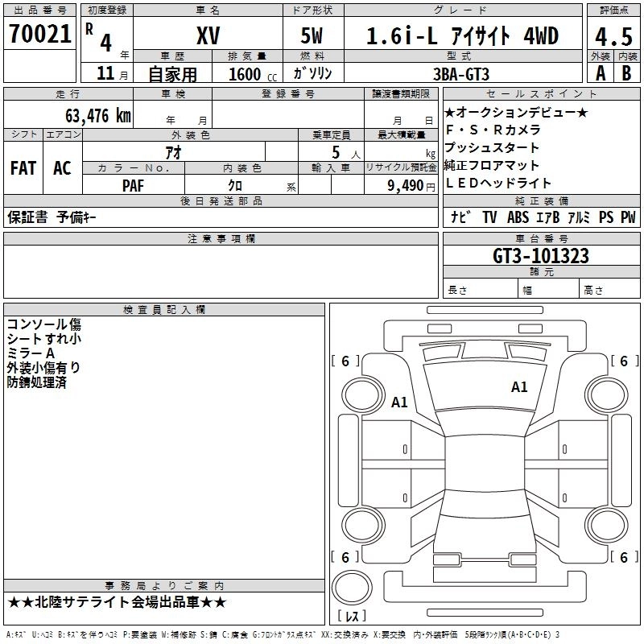The width and height of the screenshot is (644, 644).
Task: Click 保証書 in later-shipped parts
Action: [27, 217]
